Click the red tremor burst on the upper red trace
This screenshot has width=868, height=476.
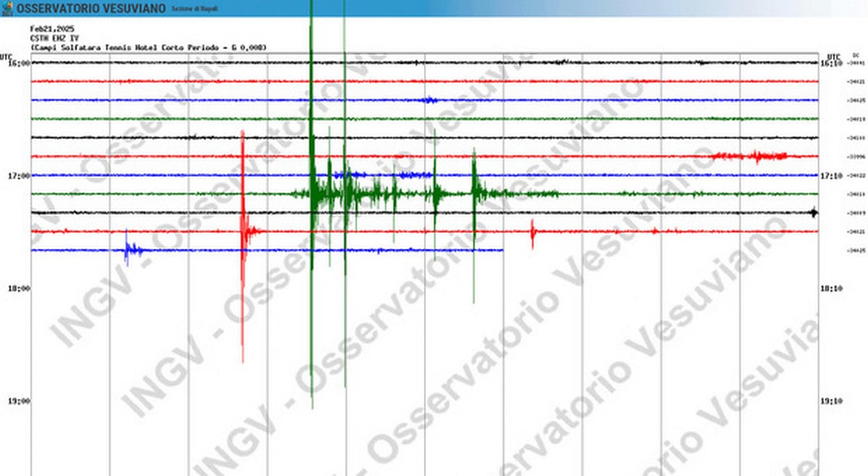(x=750, y=156)
